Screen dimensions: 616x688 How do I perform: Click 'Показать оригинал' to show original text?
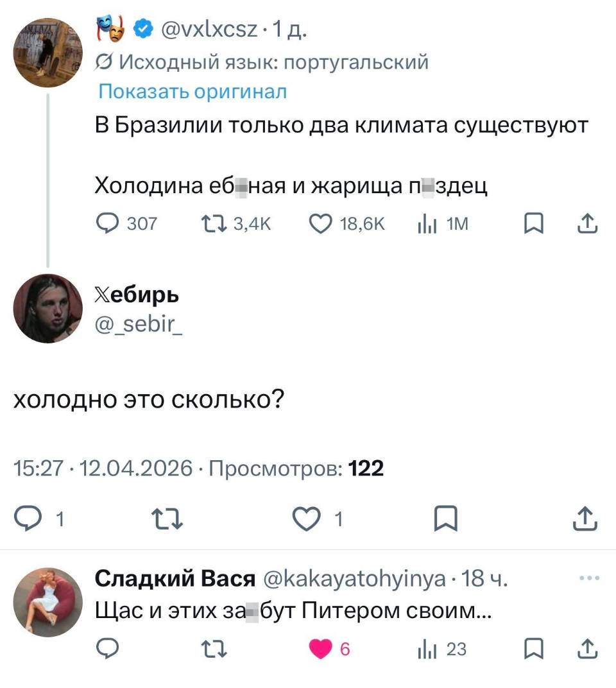pos(191,92)
